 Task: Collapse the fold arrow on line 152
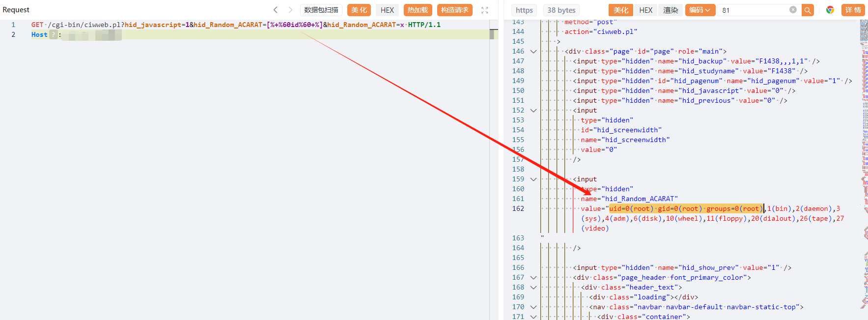pos(533,110)
